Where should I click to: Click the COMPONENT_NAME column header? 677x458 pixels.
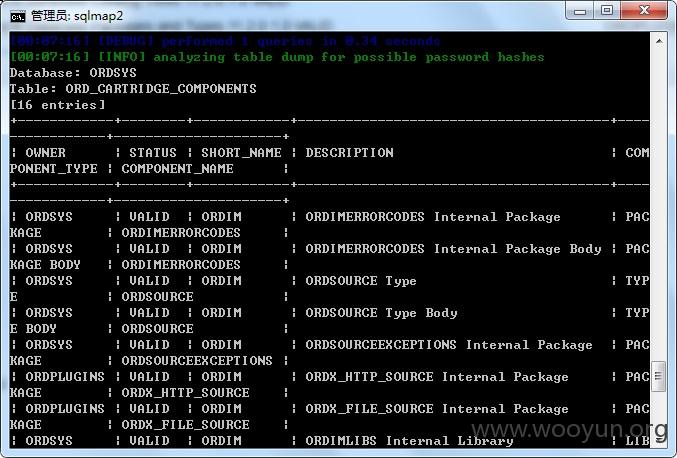coord(177,169)
